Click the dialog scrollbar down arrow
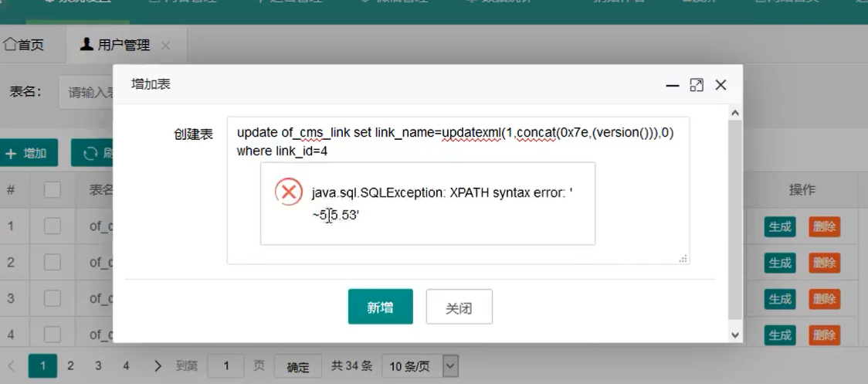Screen dimensions: 868x384 pos(735,335)
